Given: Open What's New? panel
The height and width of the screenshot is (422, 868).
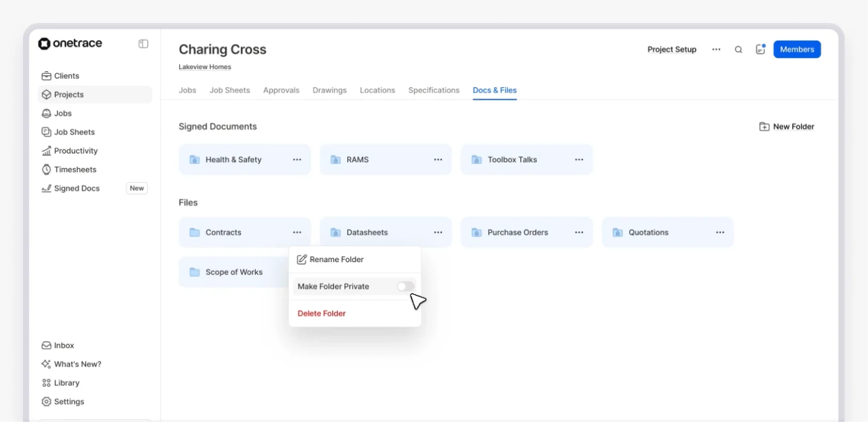Looking at the screenshot, I should click(x=95, y=364).
